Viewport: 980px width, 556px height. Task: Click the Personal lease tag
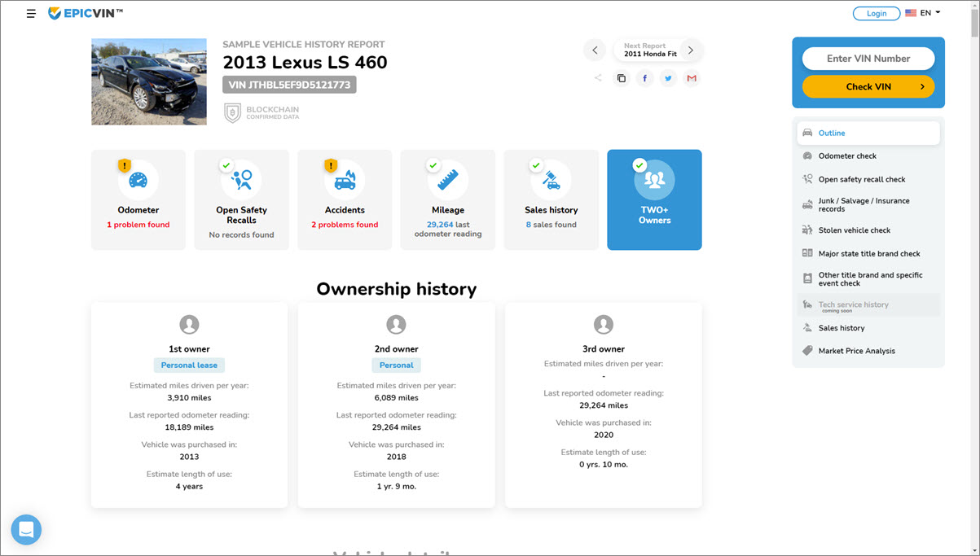coord(189,366)
